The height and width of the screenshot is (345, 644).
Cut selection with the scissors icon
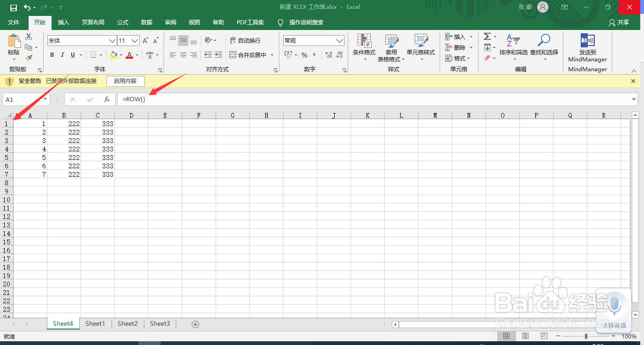29,37
